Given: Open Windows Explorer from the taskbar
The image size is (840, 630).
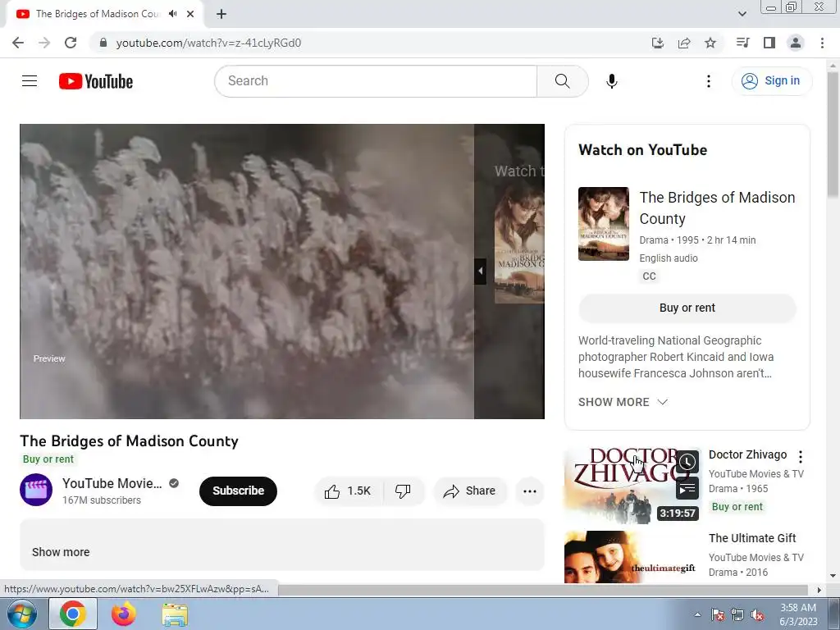Looking at the screenshot, I should [x=175, y=614].
